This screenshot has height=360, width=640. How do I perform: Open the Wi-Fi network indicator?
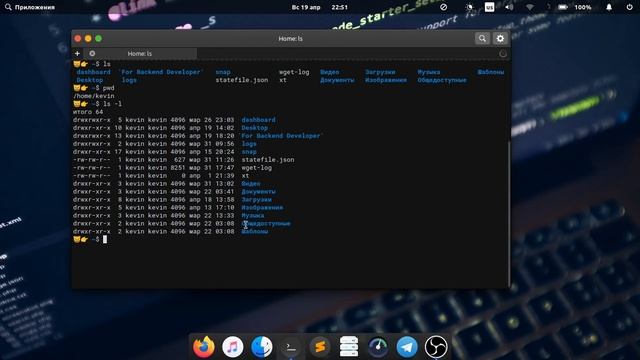[x=529, y=7]
